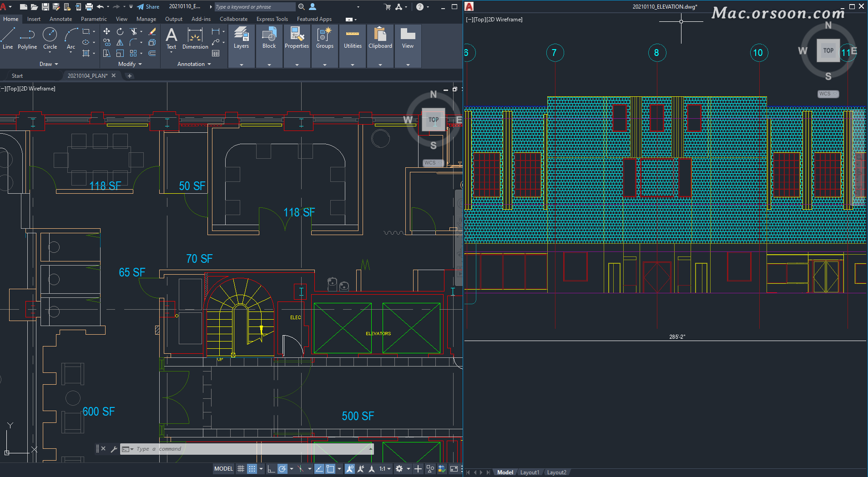
Task: Select the Line drawing tool
Action: (8, 38)
